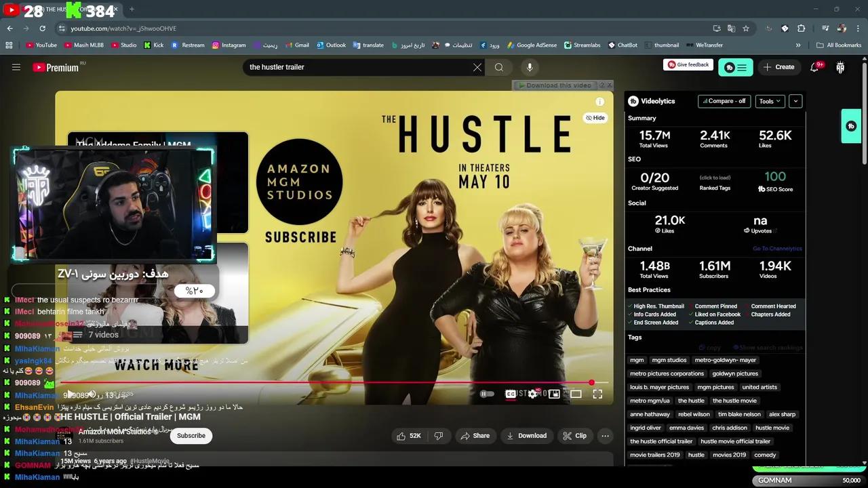868x488 pixels.
Task: Open the YouTube hamburger guide menu
Action: click(x=16, y=67)
